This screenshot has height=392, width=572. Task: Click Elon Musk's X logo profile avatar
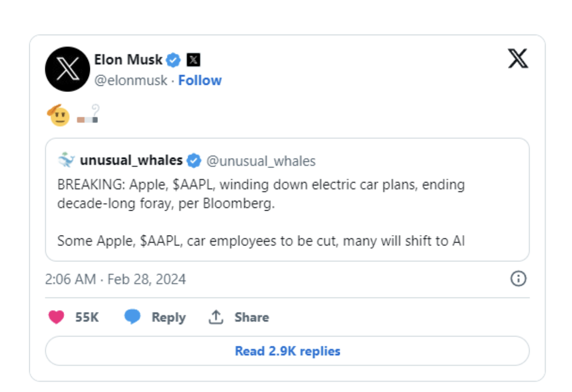coord(68,69)
